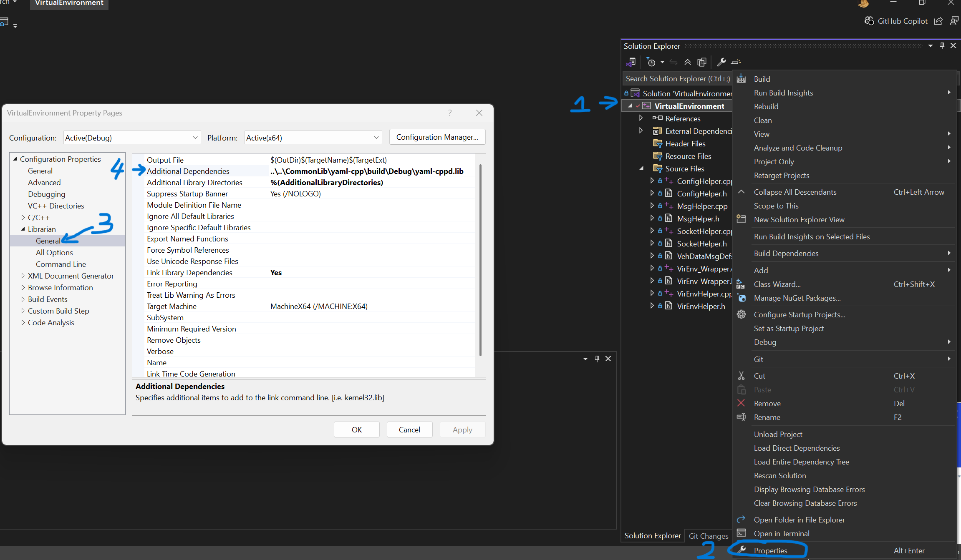Open the Platform dropdown Active(x64)
Screen dimensions: 961x560
[x=313, y=138]
